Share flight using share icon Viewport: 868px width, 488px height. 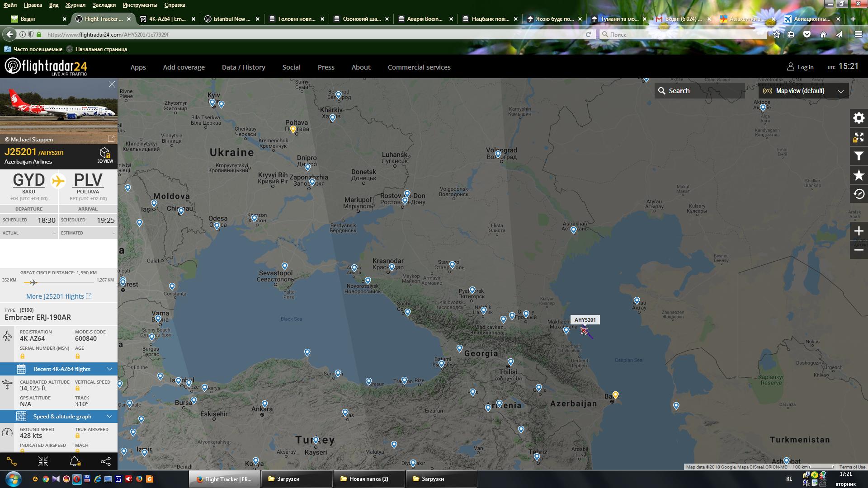[x=105, y=461]
